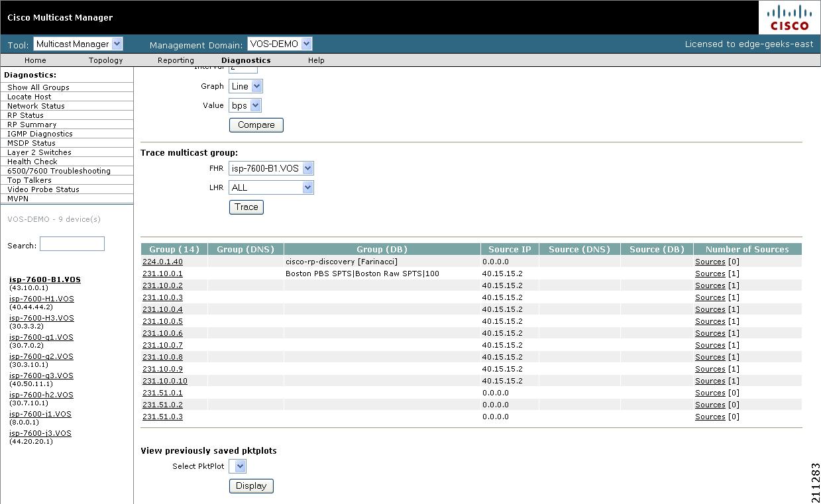Switch to the Topology tab
The height and width of the screenshot is (504, 821).
pos(105,60)
